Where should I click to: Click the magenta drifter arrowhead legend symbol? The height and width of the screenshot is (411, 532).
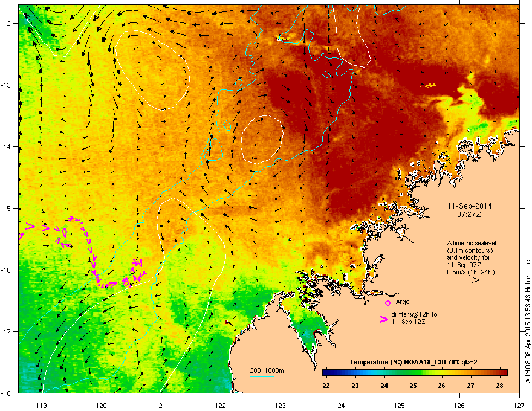point(383,319)
